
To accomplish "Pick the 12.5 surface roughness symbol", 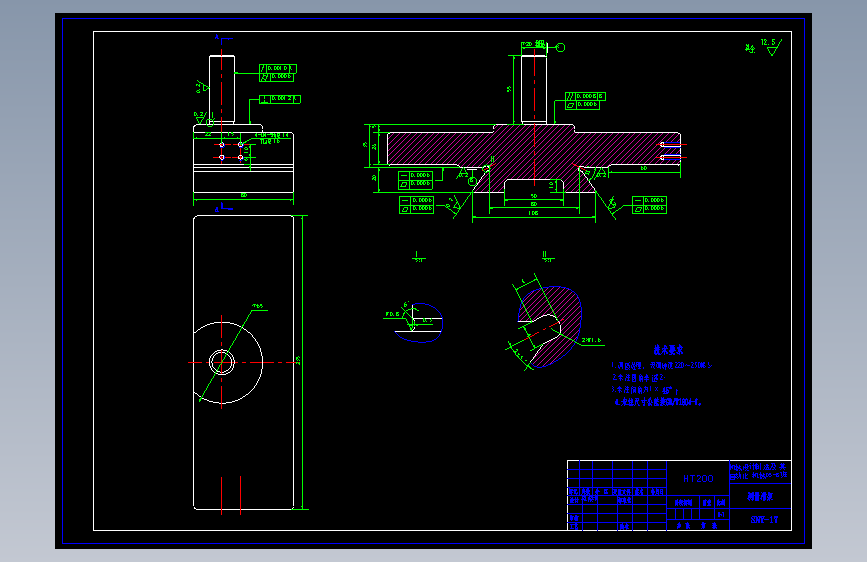I will (771, 47).
